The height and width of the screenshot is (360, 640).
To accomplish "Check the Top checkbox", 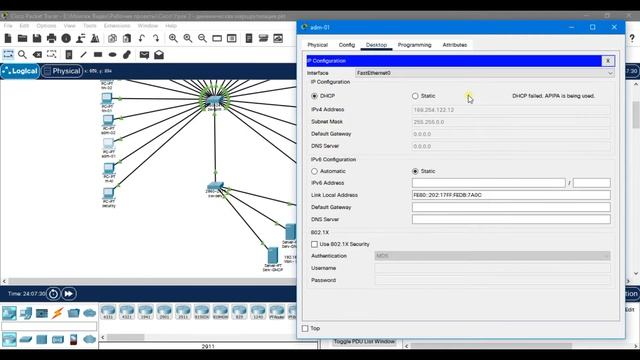I will click(305, 328).
